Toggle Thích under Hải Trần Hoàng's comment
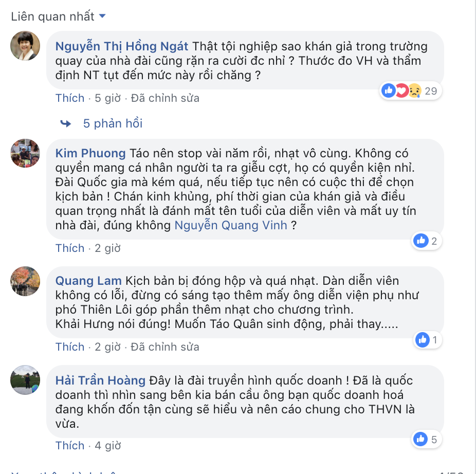The image size is (476, 474). (70, 445)
